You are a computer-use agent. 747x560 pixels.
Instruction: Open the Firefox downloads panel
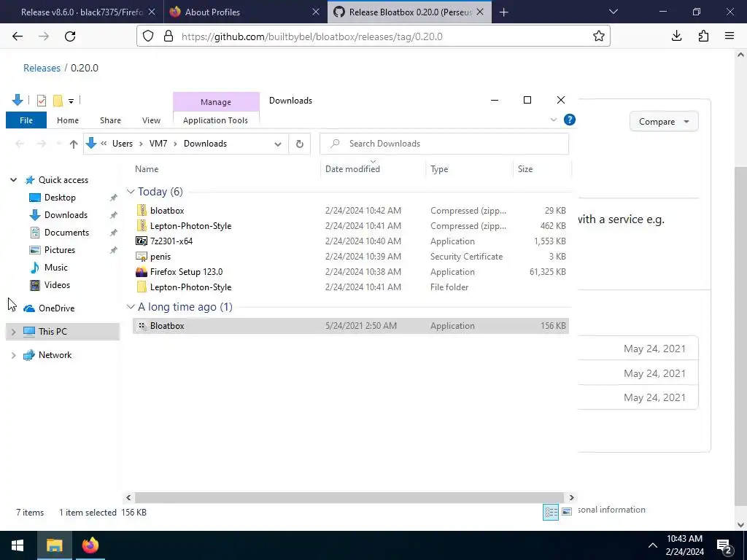click(676, 36)
